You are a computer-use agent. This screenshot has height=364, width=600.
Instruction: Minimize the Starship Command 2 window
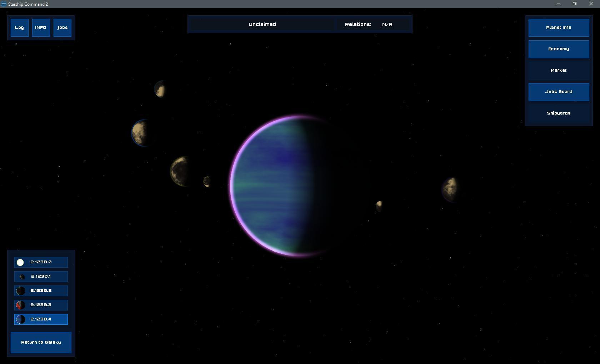[559, 4]
